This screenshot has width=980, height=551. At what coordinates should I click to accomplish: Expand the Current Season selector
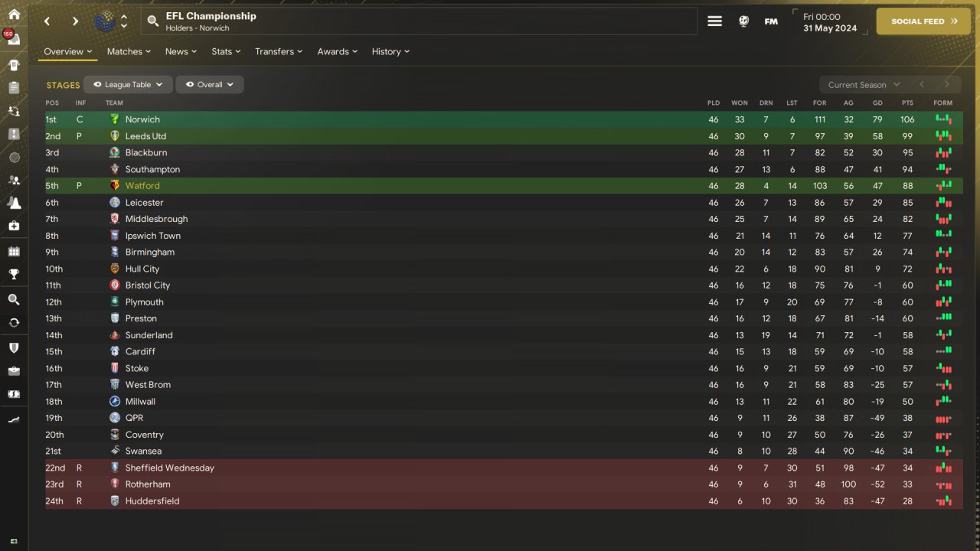(864, 85)
